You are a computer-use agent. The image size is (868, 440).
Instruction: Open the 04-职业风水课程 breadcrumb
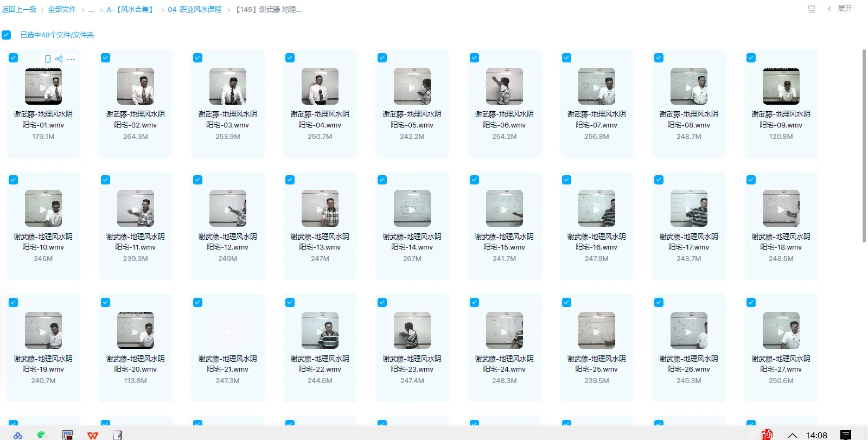(x=194, y=9)
